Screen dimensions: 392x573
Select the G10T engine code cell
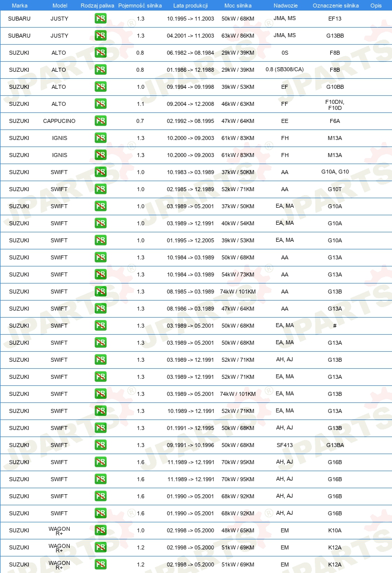[335, 189]
